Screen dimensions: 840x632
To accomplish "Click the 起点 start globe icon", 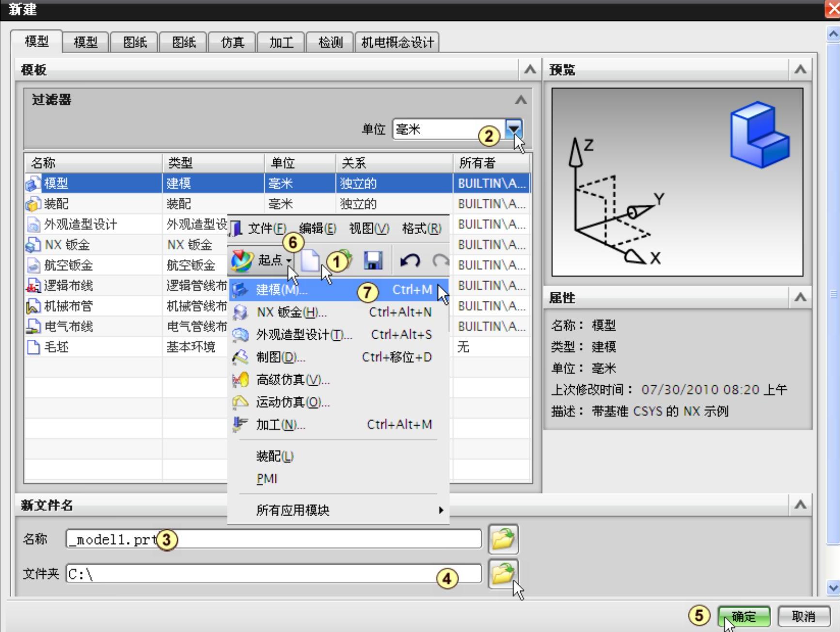I will coord(242,261).
